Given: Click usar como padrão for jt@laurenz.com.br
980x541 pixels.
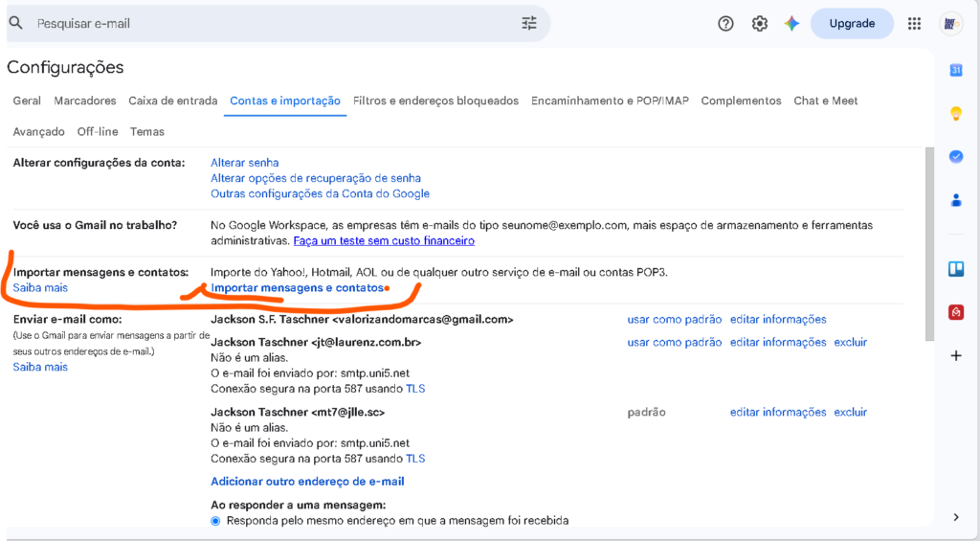Looking at the screenshot, I should pos(675,342).
